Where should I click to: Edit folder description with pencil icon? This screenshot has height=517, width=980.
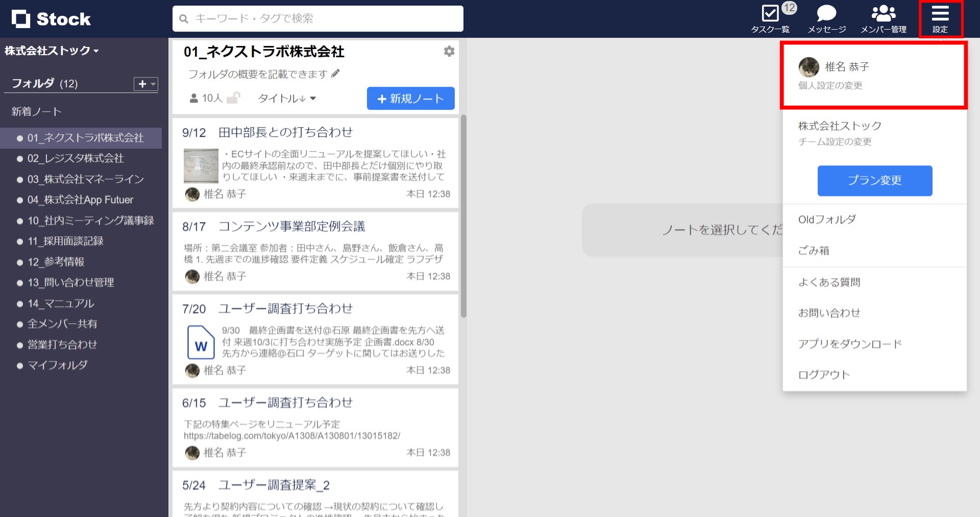[x=335, y=73]
